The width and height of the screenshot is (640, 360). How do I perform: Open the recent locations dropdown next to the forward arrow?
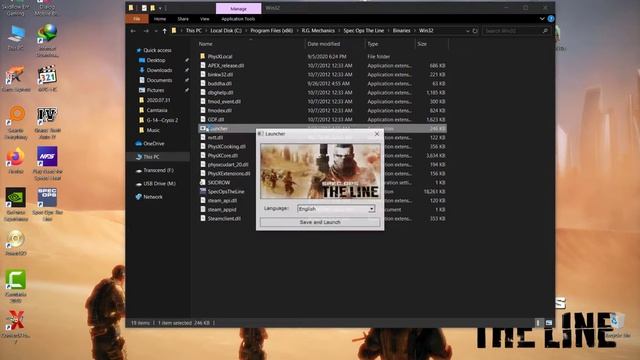156,31
